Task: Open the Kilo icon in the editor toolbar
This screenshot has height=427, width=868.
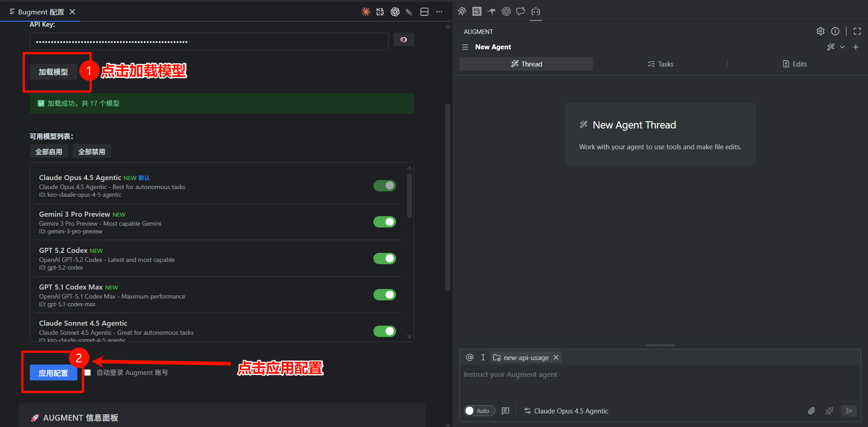Action: pyautogui.click(x=380, y=12)
